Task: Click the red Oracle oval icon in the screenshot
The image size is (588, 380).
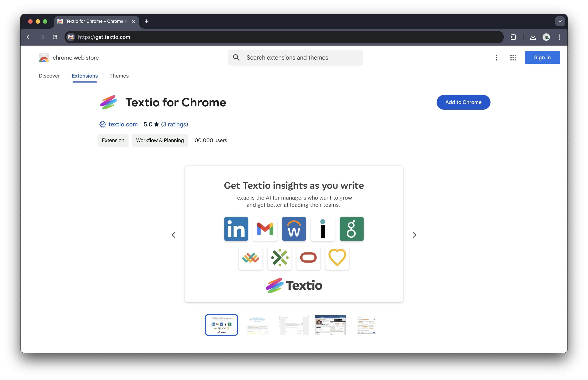Action: (x=308, y=258)
